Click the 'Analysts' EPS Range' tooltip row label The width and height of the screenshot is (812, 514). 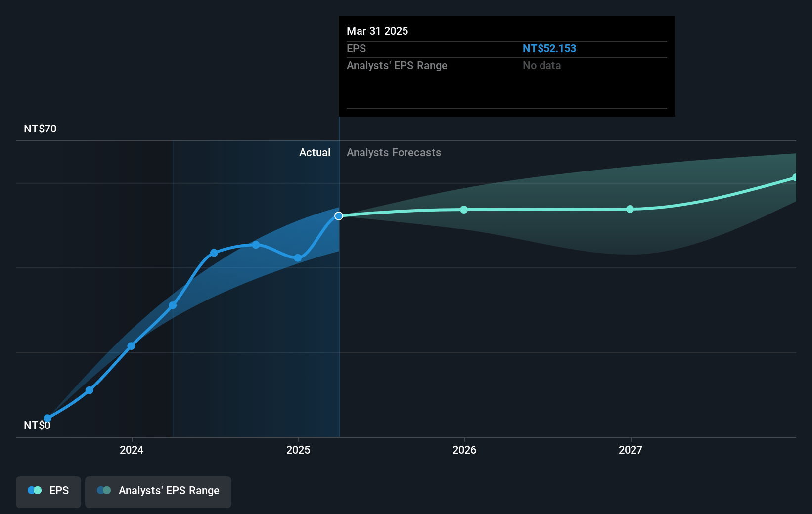click(x=397, y=65)
